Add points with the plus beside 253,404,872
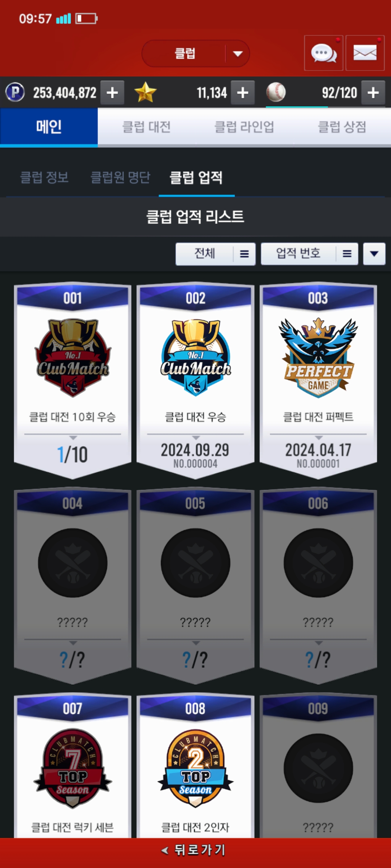Image resolution: width=391 pixels, height=868 pixels. click(112, 93)
